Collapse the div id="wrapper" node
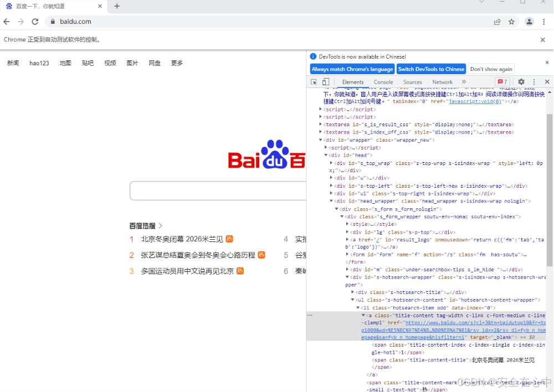554x392 pixels. click(320, 140)
